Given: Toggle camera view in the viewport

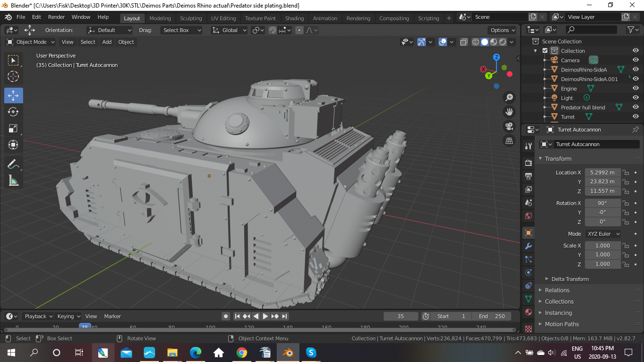Looking at the screenshot, I should pos(509,126).
